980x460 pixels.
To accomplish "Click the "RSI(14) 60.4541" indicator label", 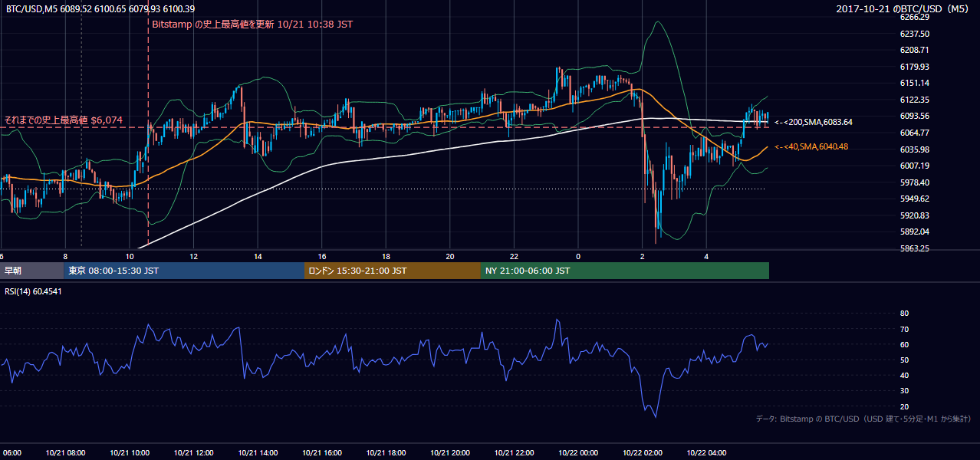I will click(33, 291).
